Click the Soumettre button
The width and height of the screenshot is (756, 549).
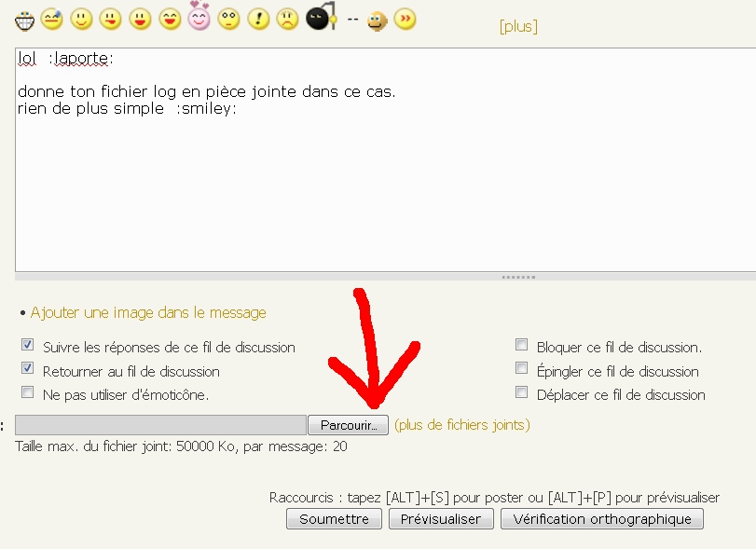point(334,519)
